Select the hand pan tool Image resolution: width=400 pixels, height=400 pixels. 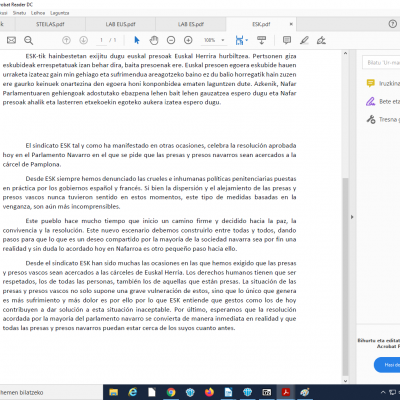tap(154, 40)
